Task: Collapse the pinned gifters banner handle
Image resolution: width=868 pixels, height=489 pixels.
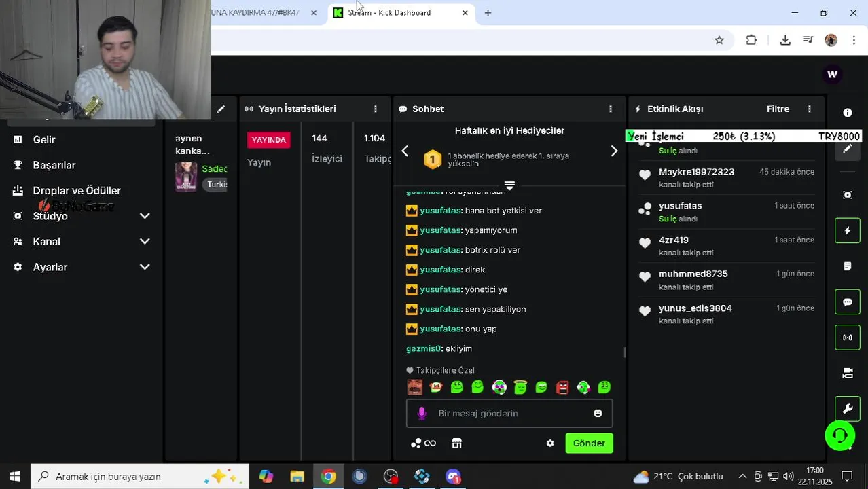Action: coord(509,185)
